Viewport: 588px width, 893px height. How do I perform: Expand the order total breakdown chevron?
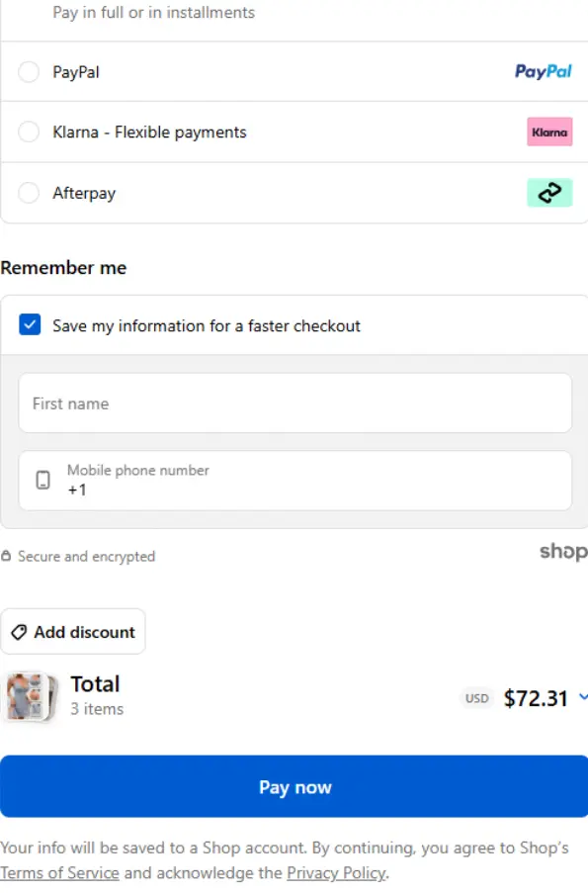pos(579,698)
